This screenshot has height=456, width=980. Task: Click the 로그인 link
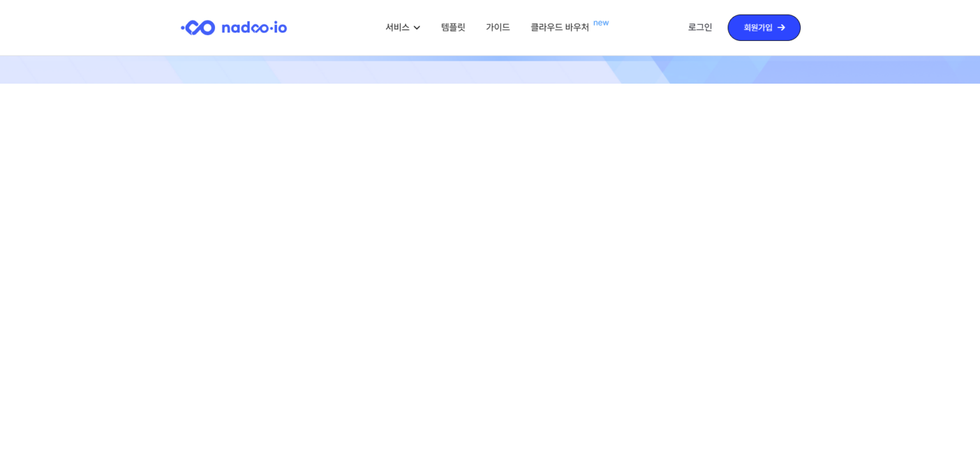[x=700, y=27]
